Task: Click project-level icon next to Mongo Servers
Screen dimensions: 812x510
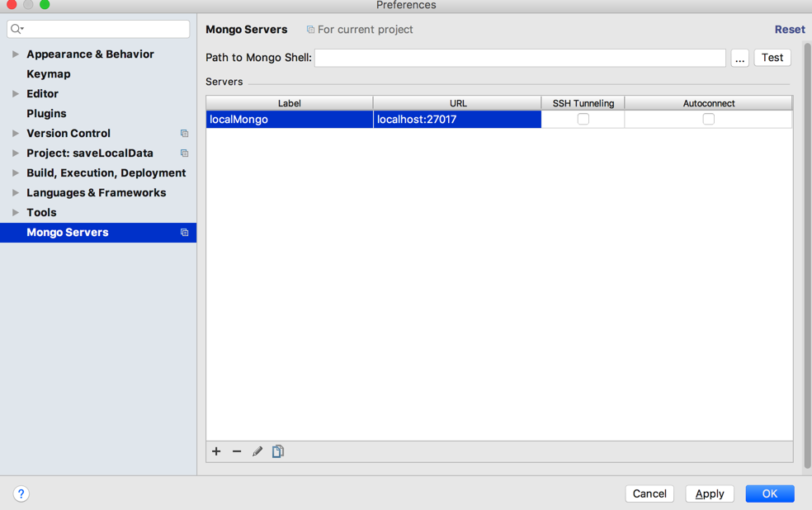Action: [184, 233]
